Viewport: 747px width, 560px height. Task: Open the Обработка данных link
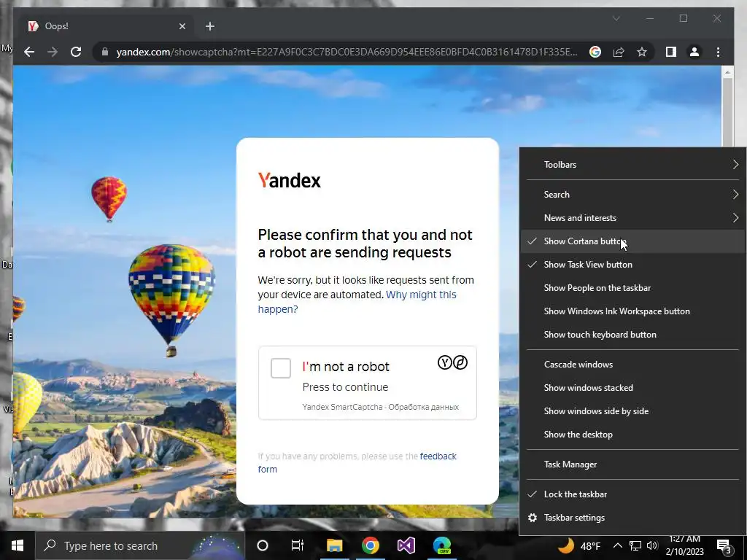pyautogui.click(x=424, y=407)
